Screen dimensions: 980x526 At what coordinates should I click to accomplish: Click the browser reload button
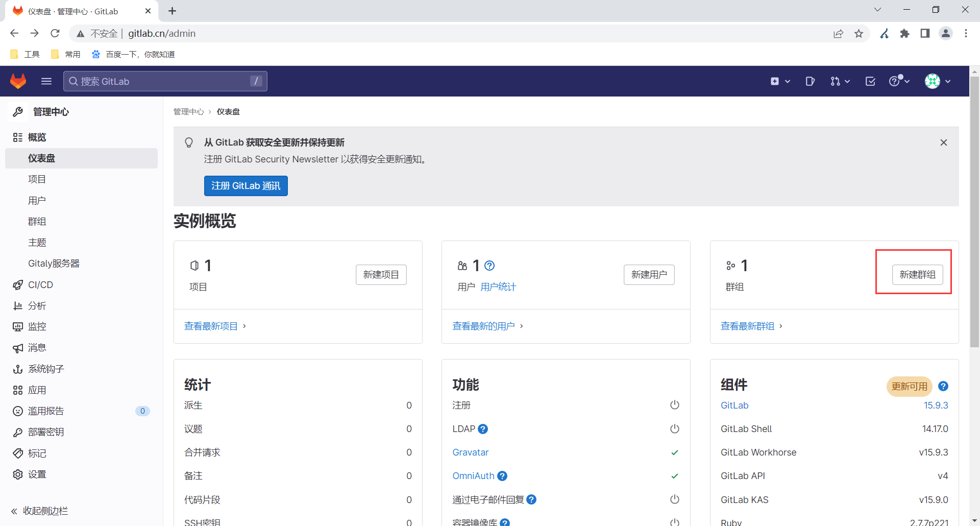[x=55, y=33]
